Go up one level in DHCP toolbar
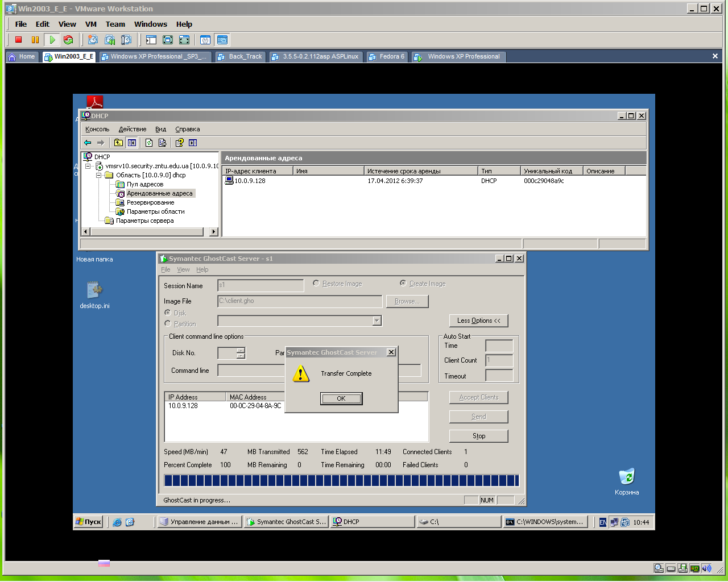 [118, 143]
